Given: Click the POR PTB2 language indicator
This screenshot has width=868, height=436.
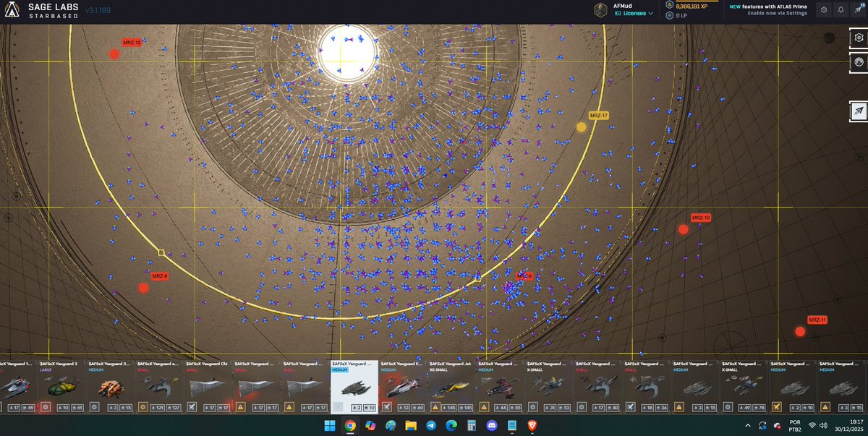Looking at the screenshot, I should click(795, 425).
